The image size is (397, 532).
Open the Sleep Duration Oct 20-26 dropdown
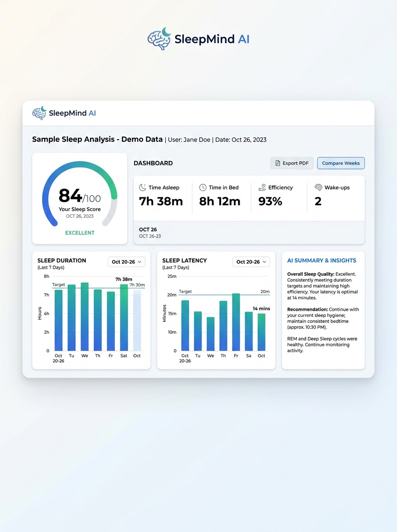pos(126,262)
